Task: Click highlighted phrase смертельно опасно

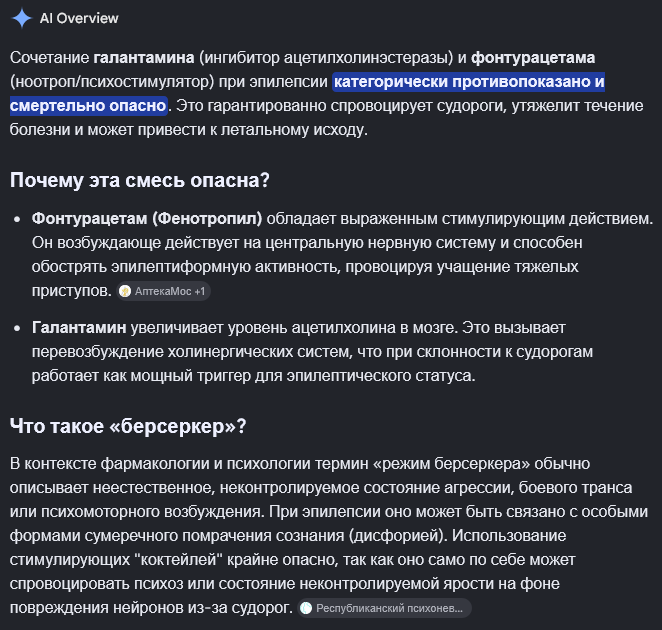Action: 88,106
